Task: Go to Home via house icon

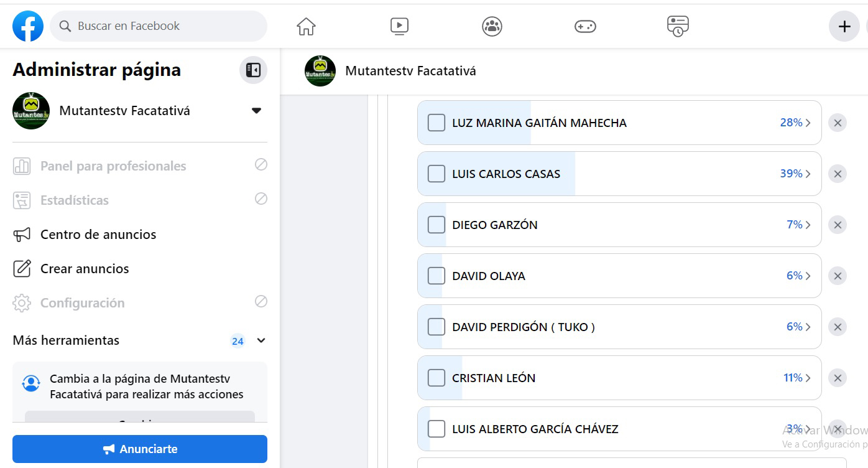Action: coord(306,26)
